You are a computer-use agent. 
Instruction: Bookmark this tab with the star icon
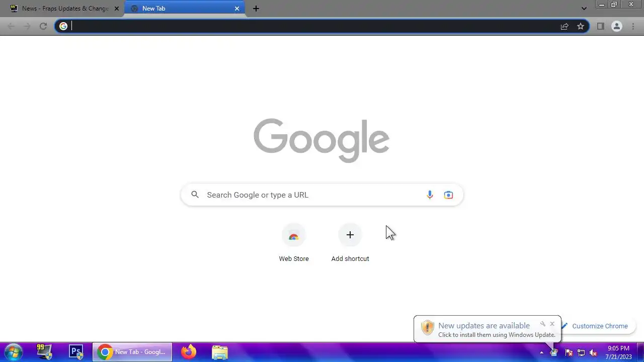(581, 26)
